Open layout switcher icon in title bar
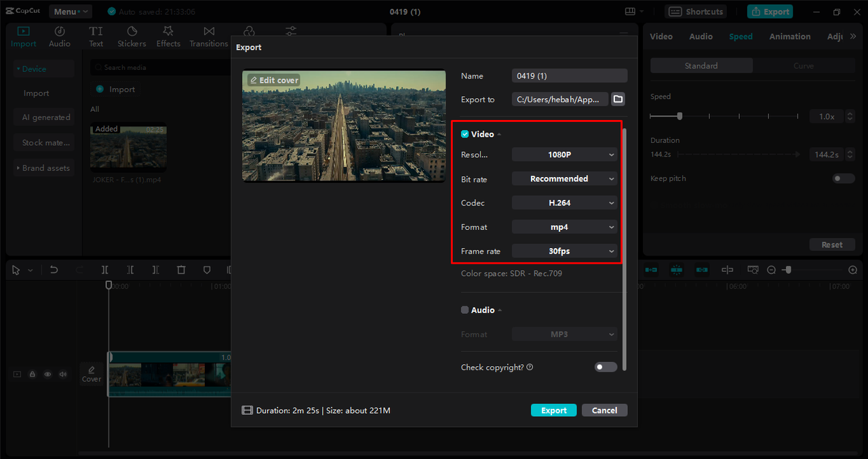This screenshot has height=459, width=868. click(x=634, y=12)
